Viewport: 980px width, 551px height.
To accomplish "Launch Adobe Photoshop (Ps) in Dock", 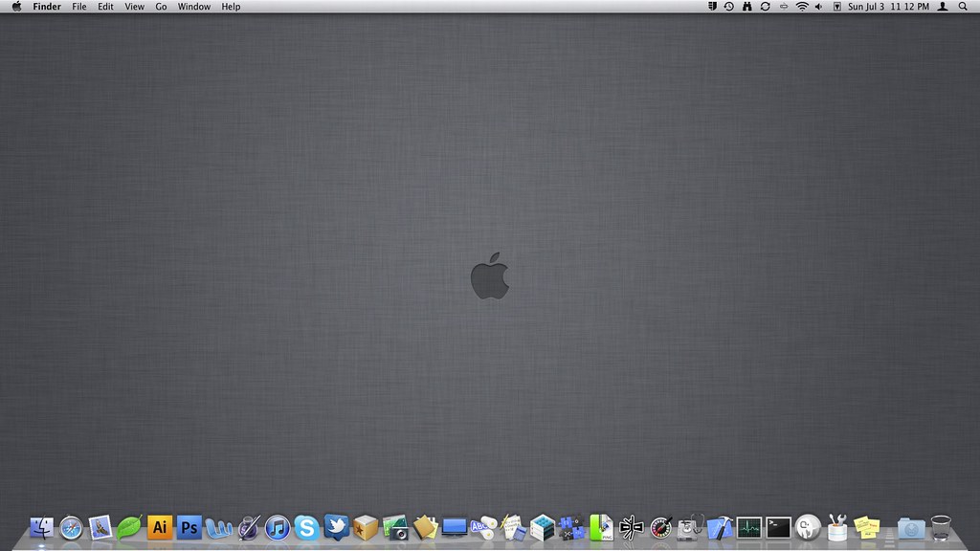I will 189,527.
